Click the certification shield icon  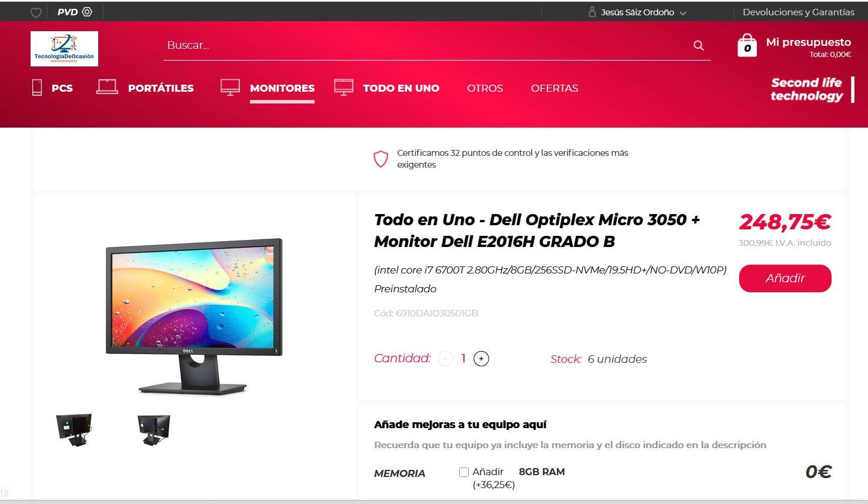tap(381, 159)
